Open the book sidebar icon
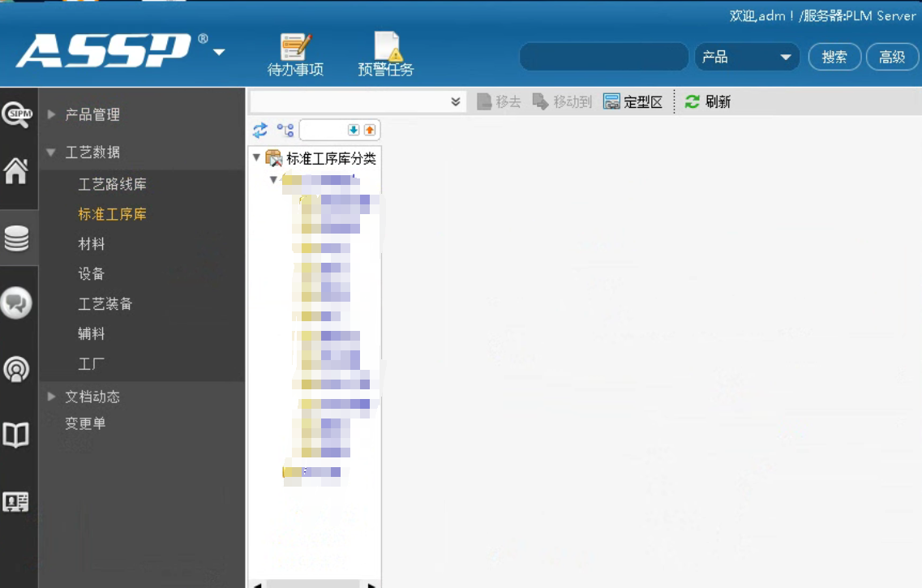The height and width of the screenshot is (588, 922). (16, 435)
